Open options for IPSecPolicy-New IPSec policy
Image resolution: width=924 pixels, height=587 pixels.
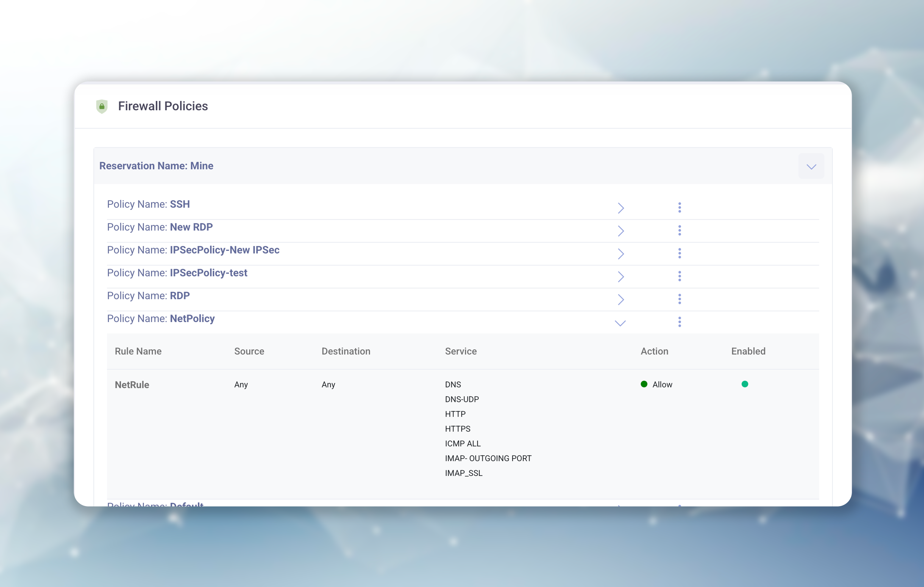(x=679, y=253)
